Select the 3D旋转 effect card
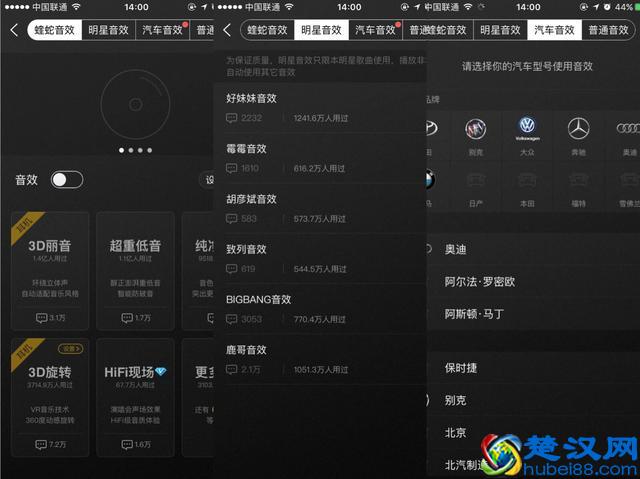Screen dimensions: 640x479 click(50, 397)
